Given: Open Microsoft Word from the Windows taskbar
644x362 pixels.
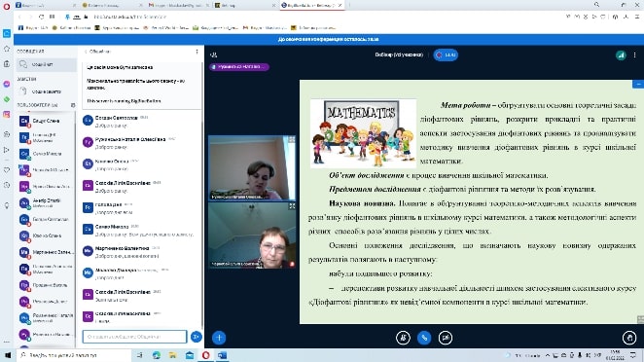Looking at the screenshot, I should (x=222, y=355).
